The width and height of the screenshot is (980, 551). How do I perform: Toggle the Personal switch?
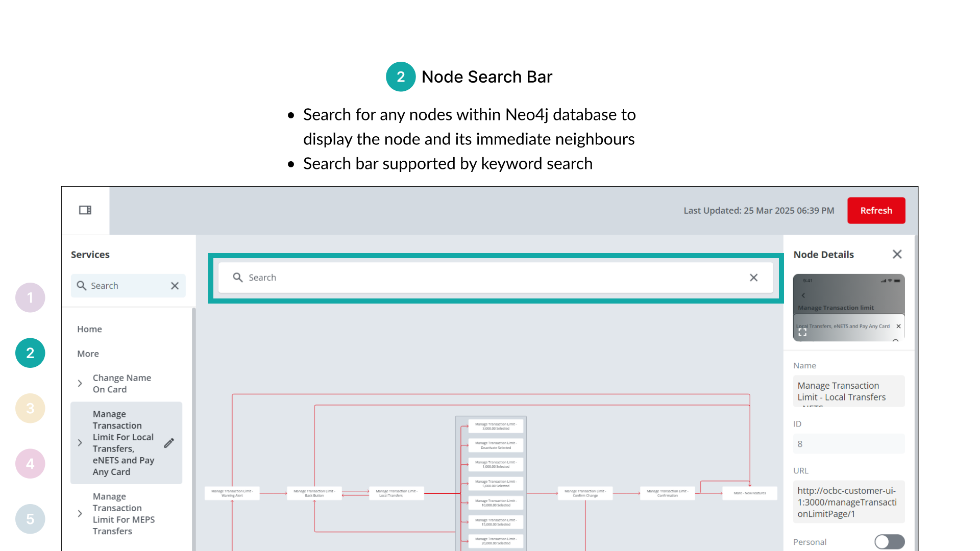[x=889, y=541]
